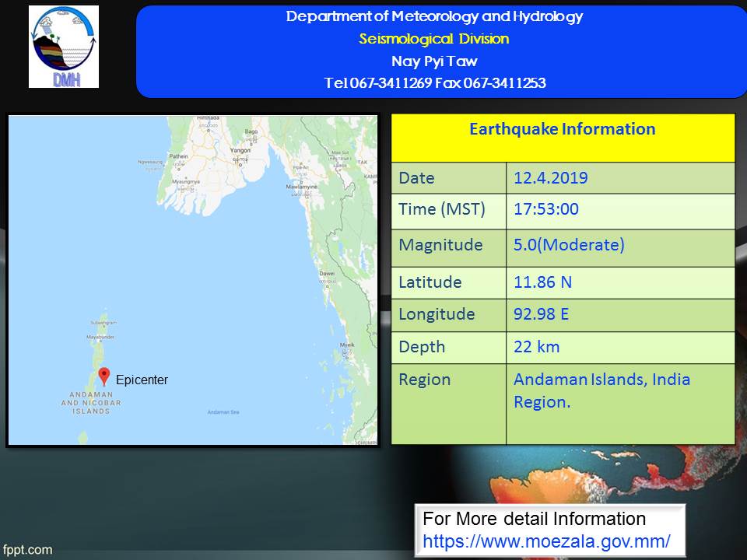The width and height of the screenshot is (747, 560).
Task: Click the Earthquake Information heading
Action: pos(562,129)
